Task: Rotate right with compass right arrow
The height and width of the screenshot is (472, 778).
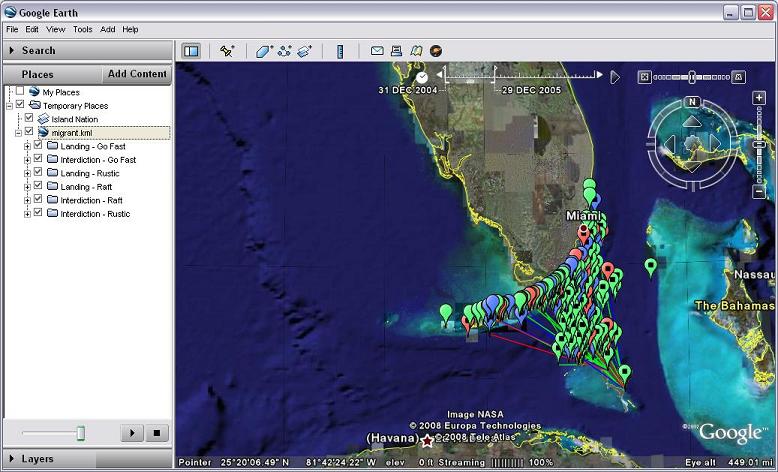Action: [715, 144]
